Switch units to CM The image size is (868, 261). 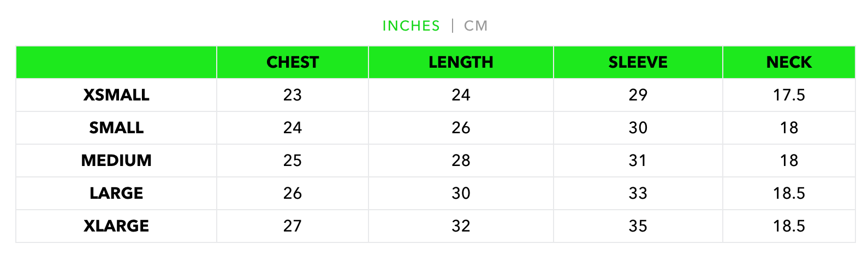click(475, 26)
